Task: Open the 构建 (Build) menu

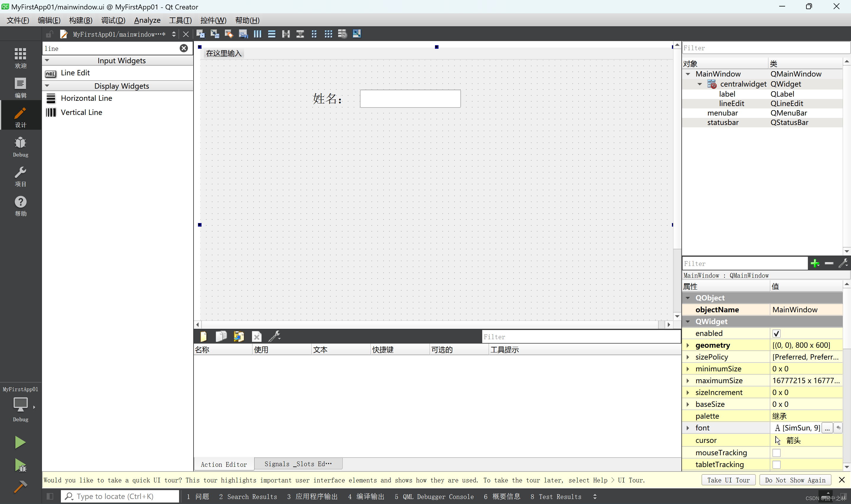Action: (80, 20)
